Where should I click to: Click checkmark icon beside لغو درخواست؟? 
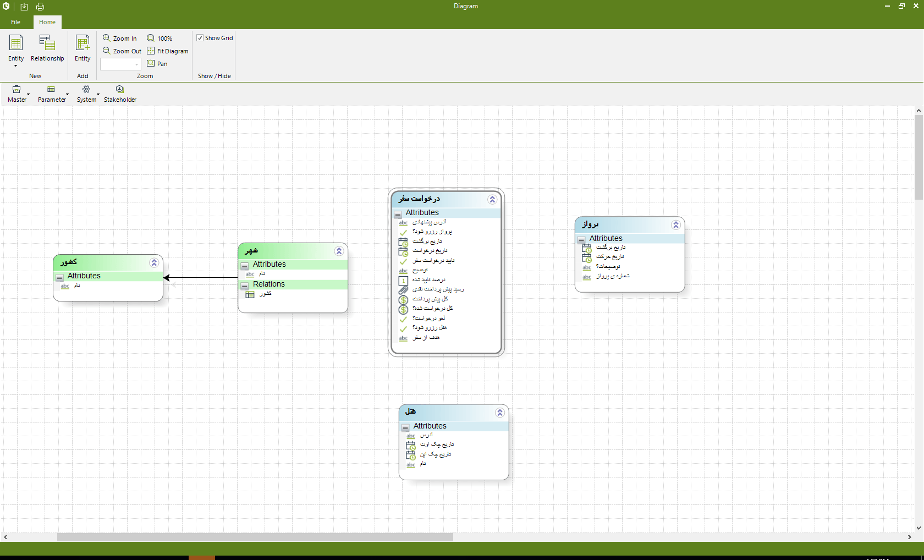point(403,319)
